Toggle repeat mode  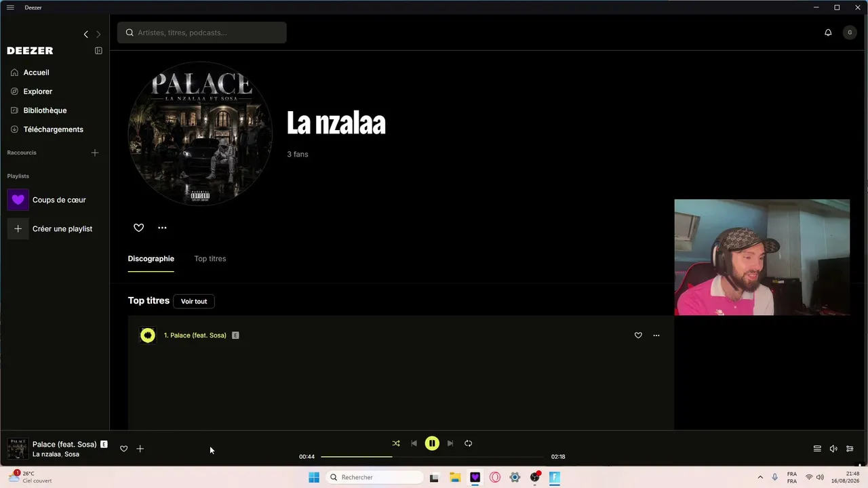tap(468, 443)
